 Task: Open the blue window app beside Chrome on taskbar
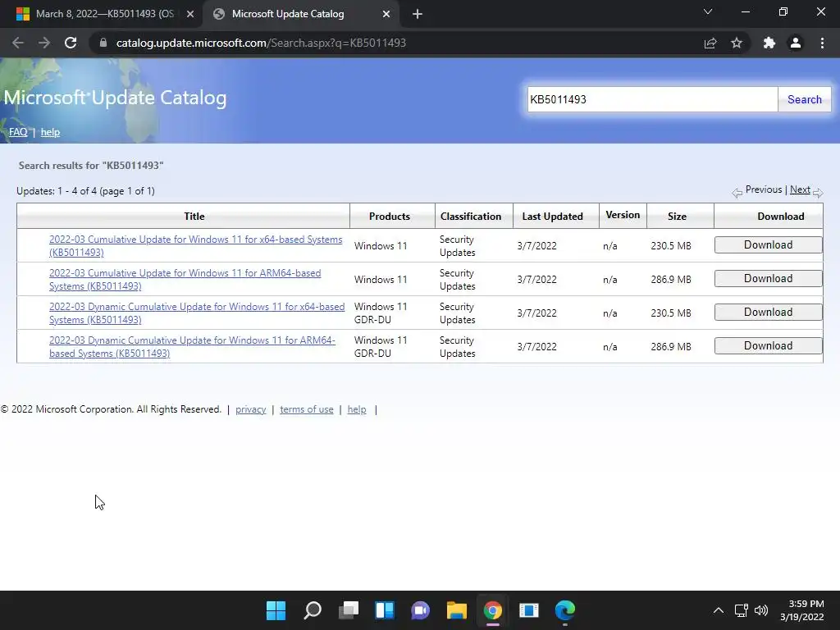point(529,610)
